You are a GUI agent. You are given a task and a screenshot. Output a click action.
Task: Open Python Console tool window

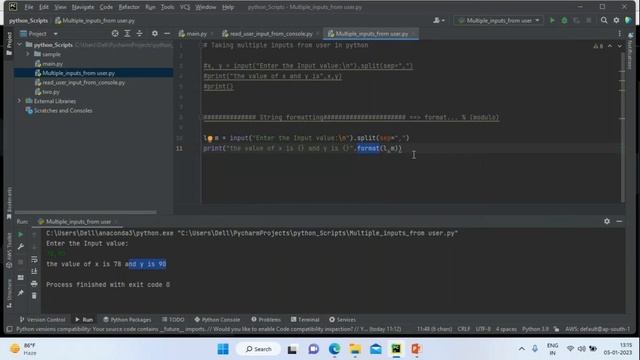click(x=217, y=320)
